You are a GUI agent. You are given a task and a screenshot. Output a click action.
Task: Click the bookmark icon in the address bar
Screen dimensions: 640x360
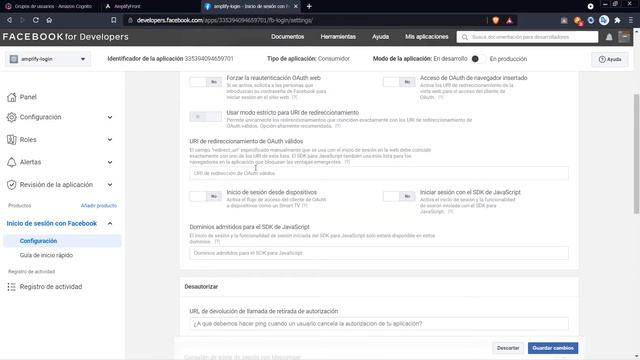113,20
